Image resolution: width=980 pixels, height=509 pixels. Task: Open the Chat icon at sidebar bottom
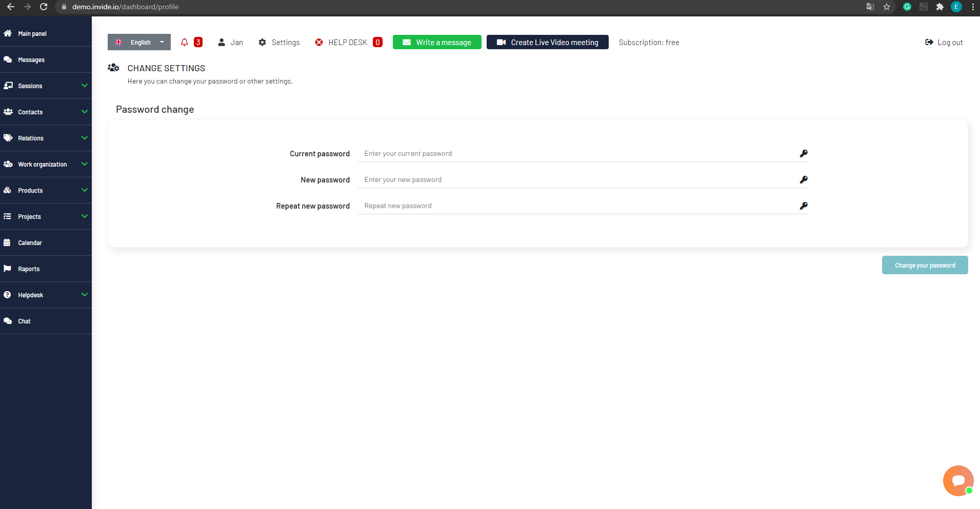(8, 321)
